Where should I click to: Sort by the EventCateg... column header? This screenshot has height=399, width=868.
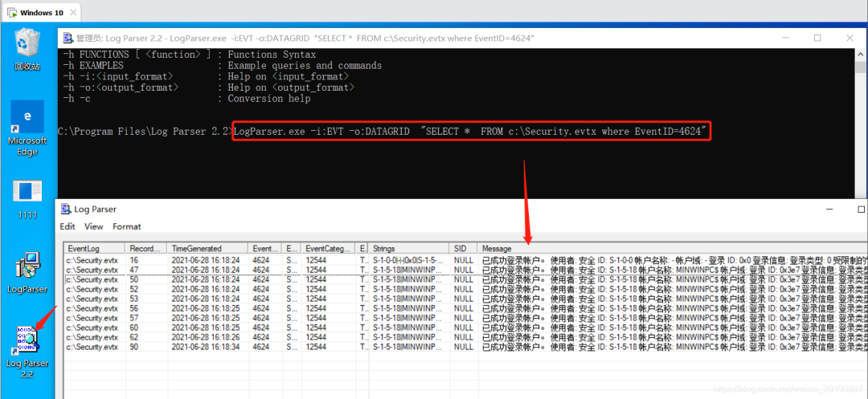(329, 249)
